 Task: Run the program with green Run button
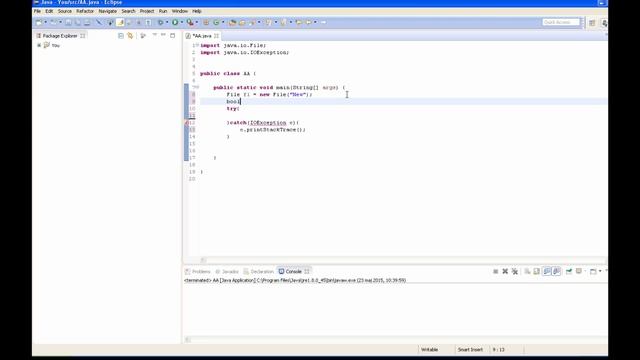point(175,22)
